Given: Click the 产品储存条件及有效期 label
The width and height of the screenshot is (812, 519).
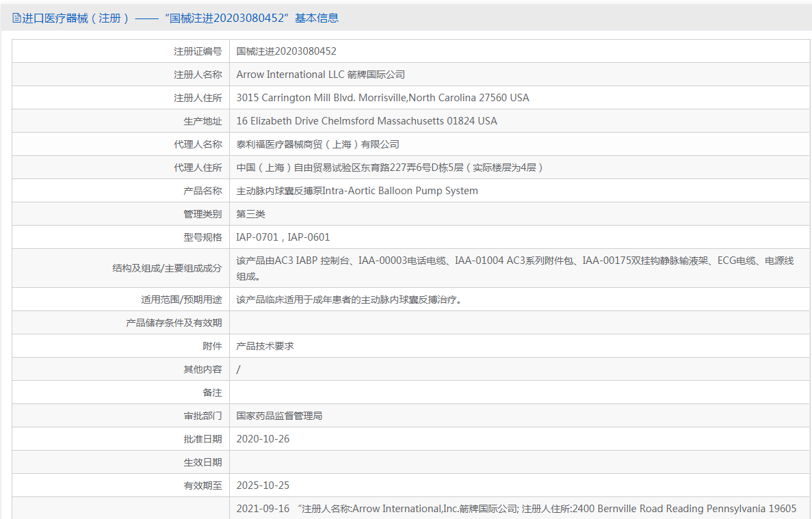Looking at the screenshot, I should (x=174, y=323).
